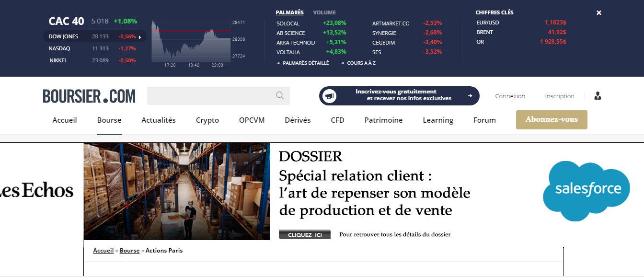This screenshot has height=277, width=644.
Task: Click the Abonnez-vous button
Action: tap(552, 120)
